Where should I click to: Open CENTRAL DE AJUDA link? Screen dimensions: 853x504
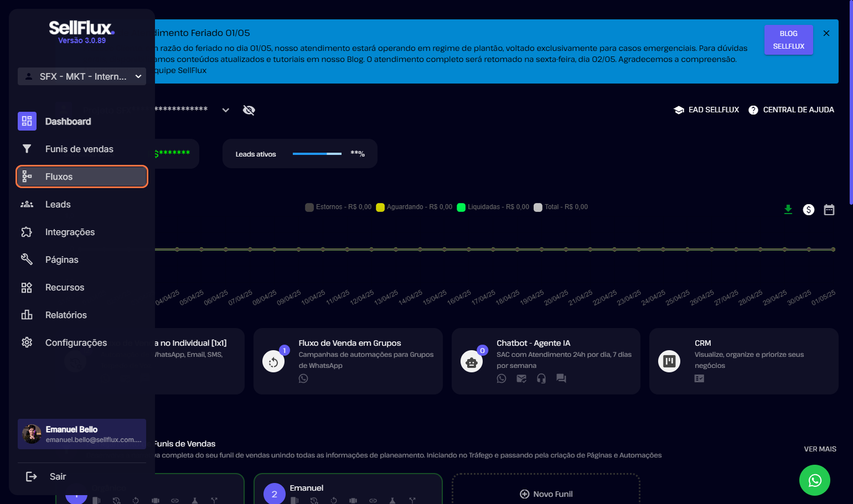coord(792,110)
